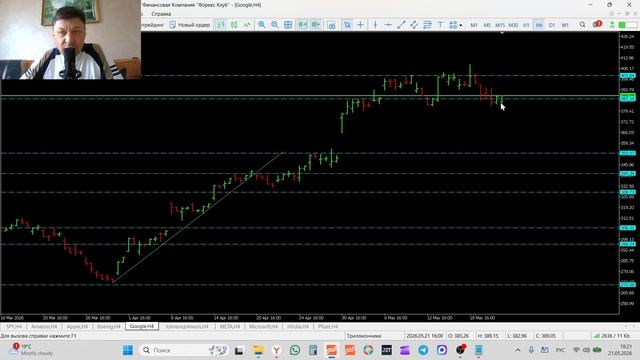Select the H4 timeframe button
Screen dimensions: 640x360
[x=539, y=25]
